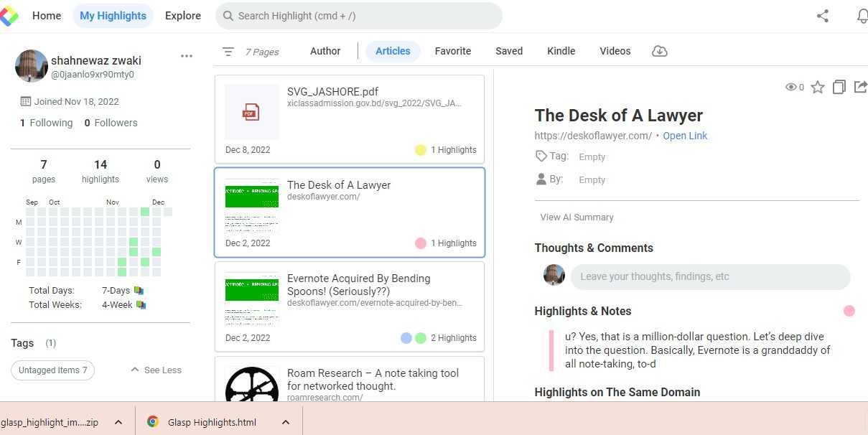The height and width of the screenshot is (435, 868).
Task: Click the Chrome icon of Glasp Highlights.html download
Action: click(x=152, y=422)
